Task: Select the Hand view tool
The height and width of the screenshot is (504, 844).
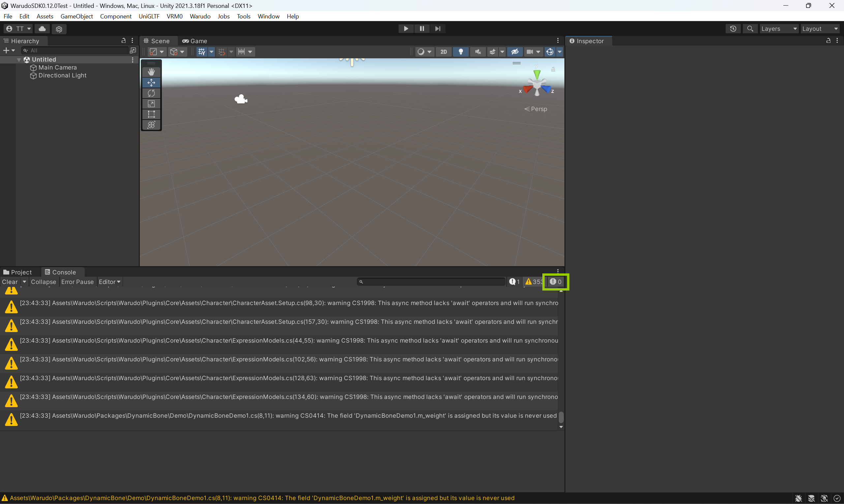Action: point(151,72)
